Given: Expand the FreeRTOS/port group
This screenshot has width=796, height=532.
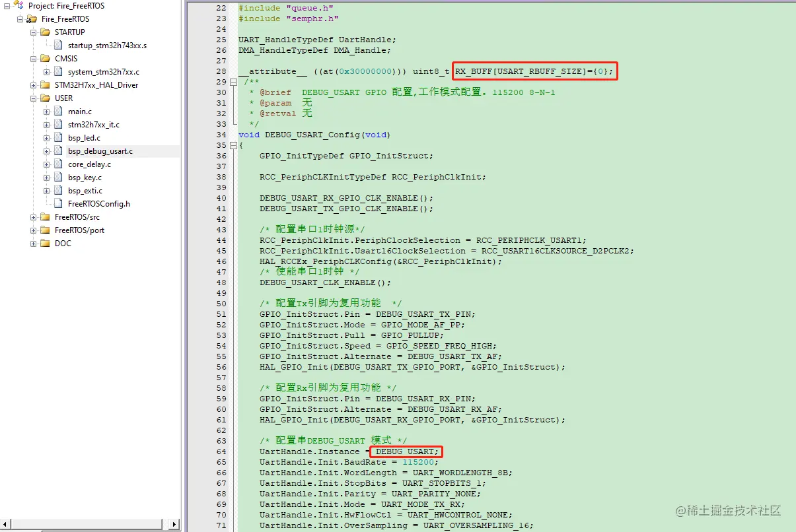Looking at the screenshot, I should point(34,230).
